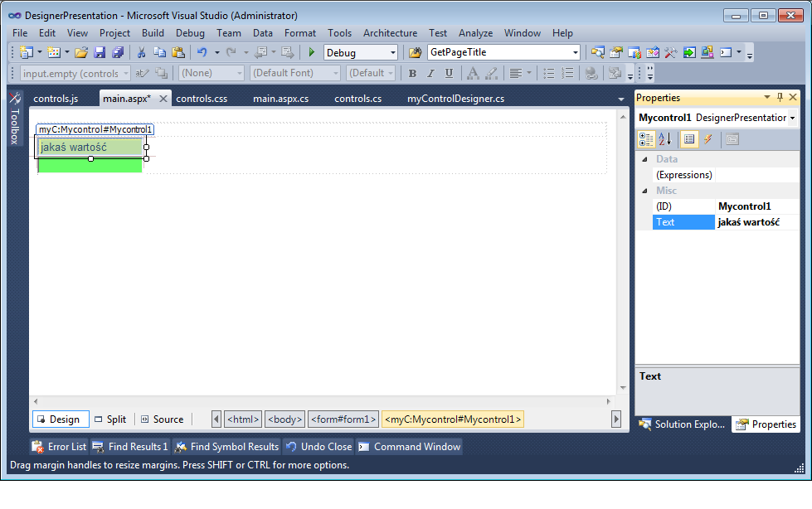Click the Add New Item toolbar icon
Image resolution: width=812 pixels, height=509 pixels.
pyautogui.click(x=54, y=52)
